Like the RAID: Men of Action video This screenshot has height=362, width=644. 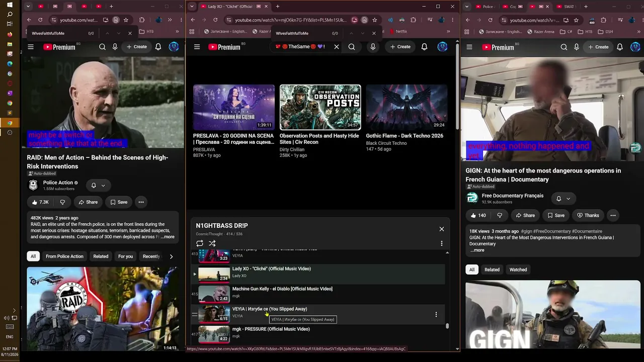click(x=40, y=202)
